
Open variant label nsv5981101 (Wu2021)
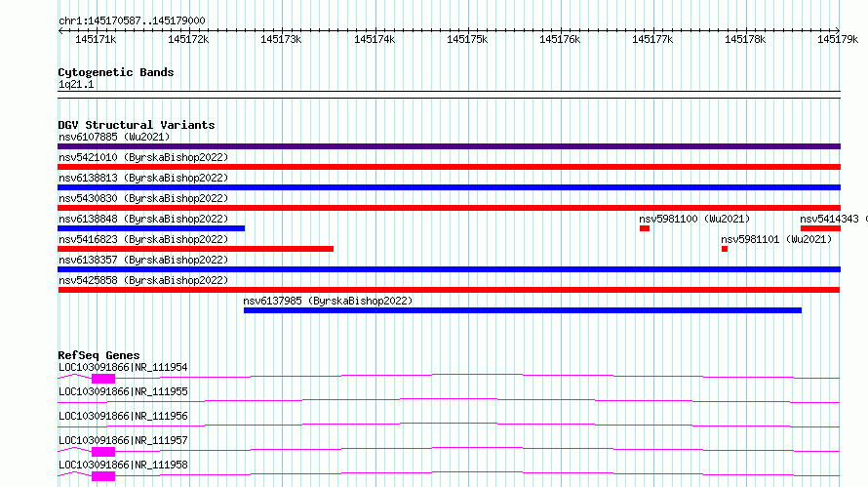point(776,239)
